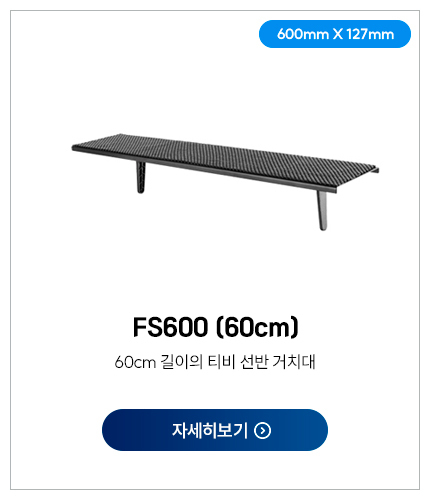This screenshot has width=430, height=500.
Task: Click the left support leg of the shelf
Action: point(141,177)
